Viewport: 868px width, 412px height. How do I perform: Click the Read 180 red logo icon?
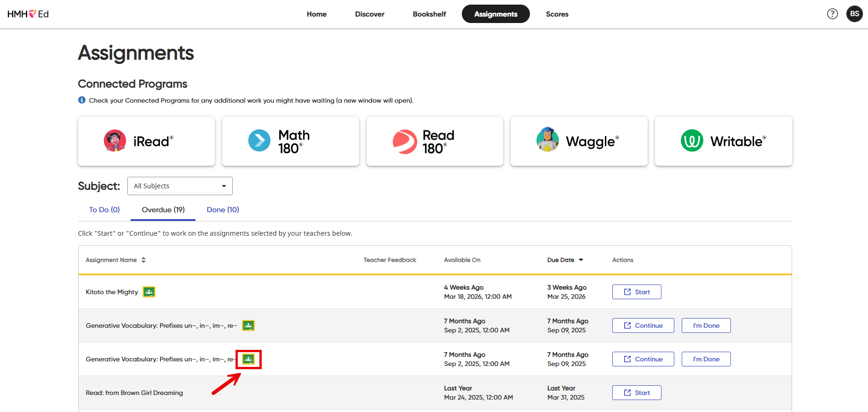(x=404, y=141)
